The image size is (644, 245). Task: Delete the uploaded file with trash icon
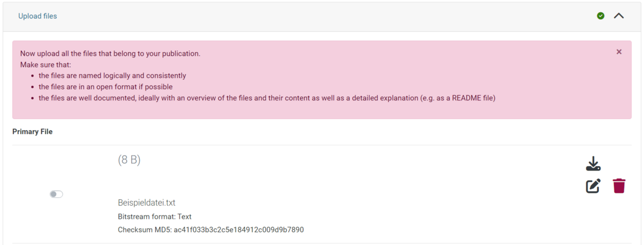point(619,186)
